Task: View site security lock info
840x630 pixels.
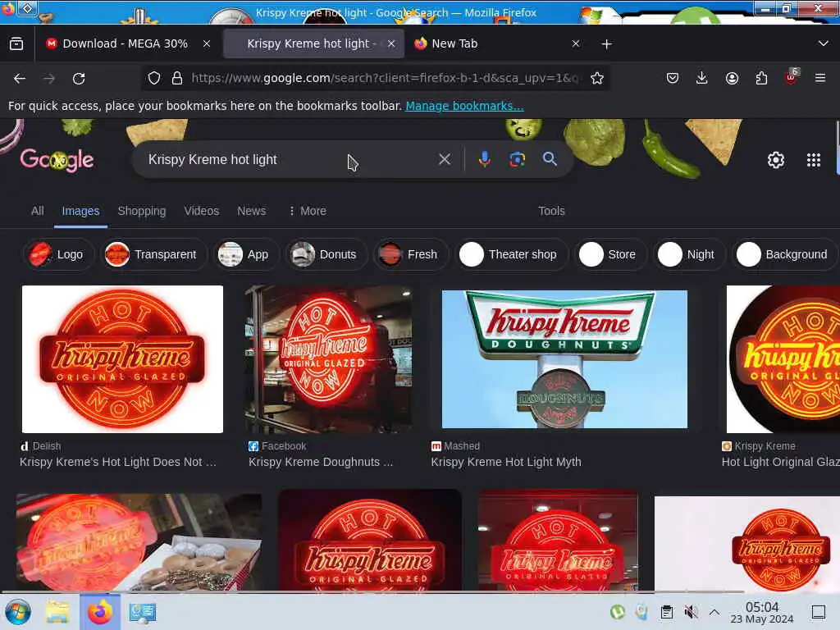Action: tap(177, 78)
